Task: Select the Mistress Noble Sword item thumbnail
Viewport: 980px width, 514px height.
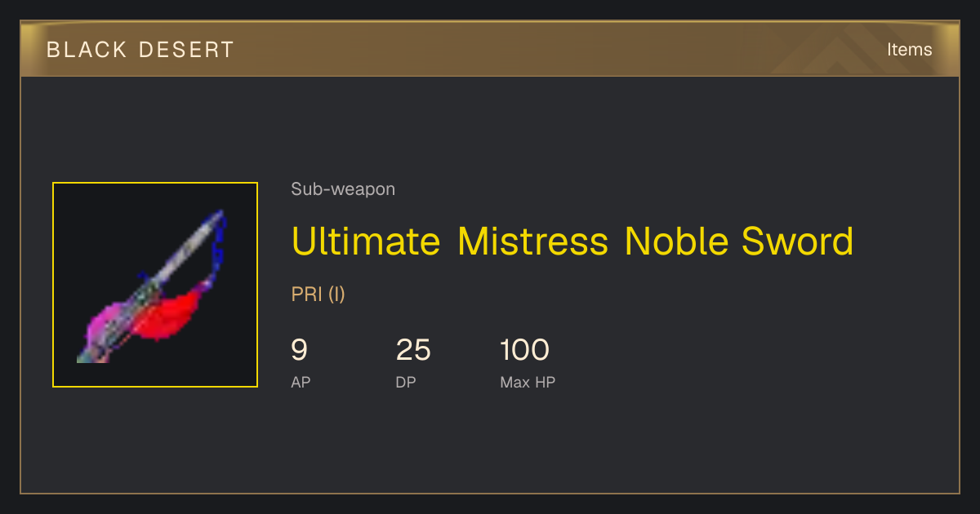Action: tap(155, 285)
